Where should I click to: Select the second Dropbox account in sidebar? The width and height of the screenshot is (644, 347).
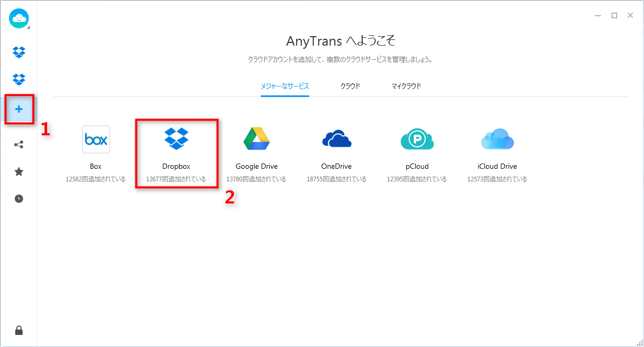click(x=19, y=79)
